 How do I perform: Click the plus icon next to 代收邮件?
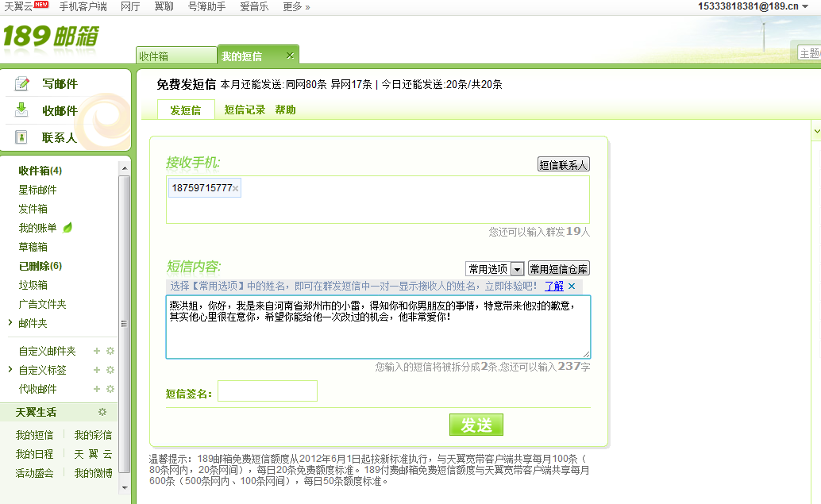click(96, 389)
